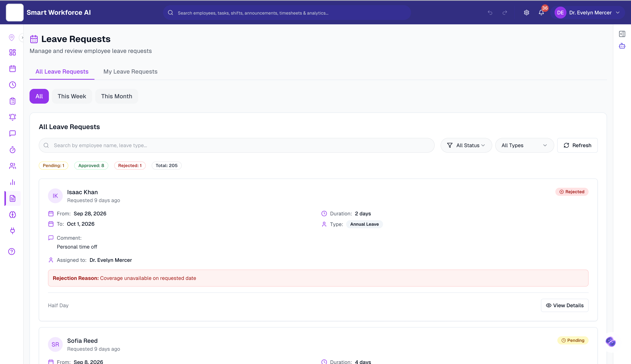The height and width of the screenshot is (364, 631).
Task: Click the Total: 205 chip
Action: click(x=167, y=166)
